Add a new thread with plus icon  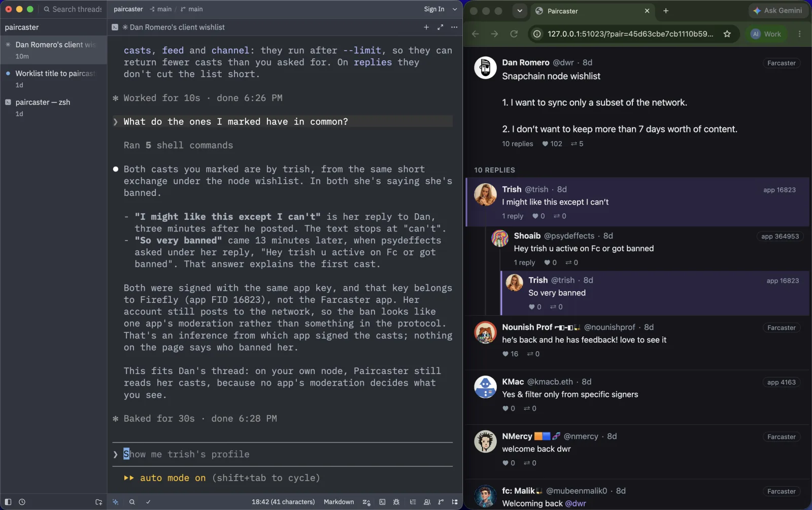click(x=426, y=27)
